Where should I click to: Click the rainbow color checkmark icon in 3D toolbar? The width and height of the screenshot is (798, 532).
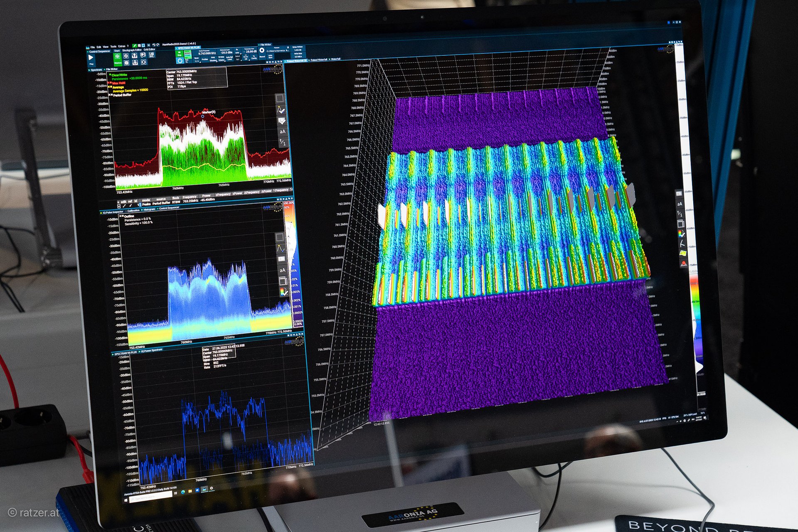click(682, 234)
